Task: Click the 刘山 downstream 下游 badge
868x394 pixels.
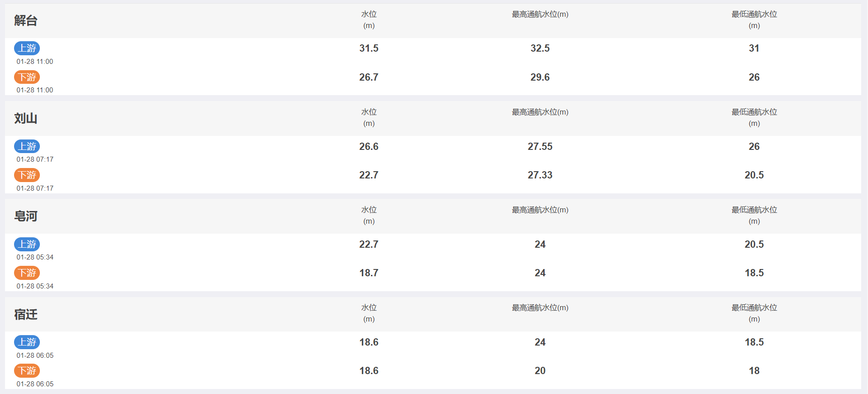Action: pos(27,175)
